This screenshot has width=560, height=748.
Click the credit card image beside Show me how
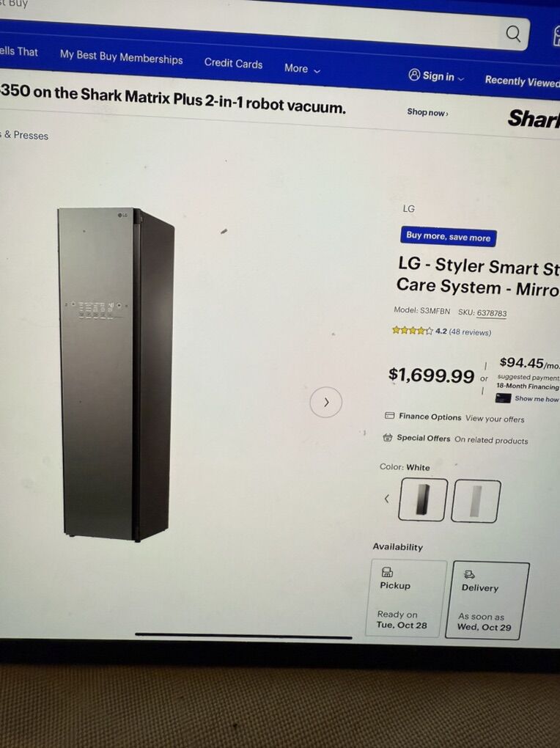coord(504,398)
